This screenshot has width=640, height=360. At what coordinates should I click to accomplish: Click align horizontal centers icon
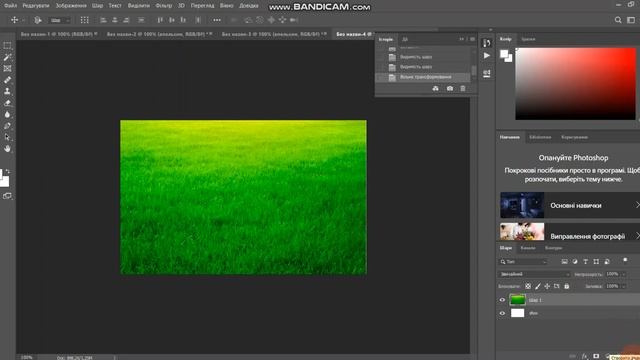point(115,20)
